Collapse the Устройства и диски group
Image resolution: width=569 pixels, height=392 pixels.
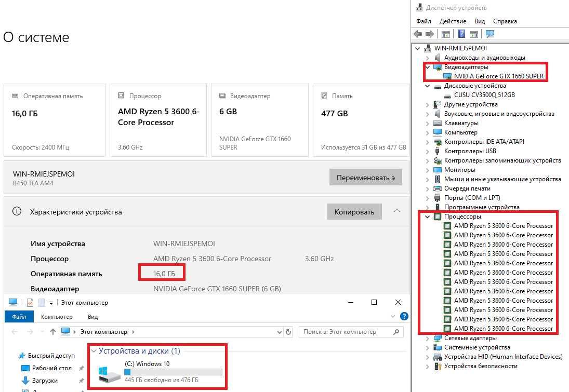coord(94,350)
